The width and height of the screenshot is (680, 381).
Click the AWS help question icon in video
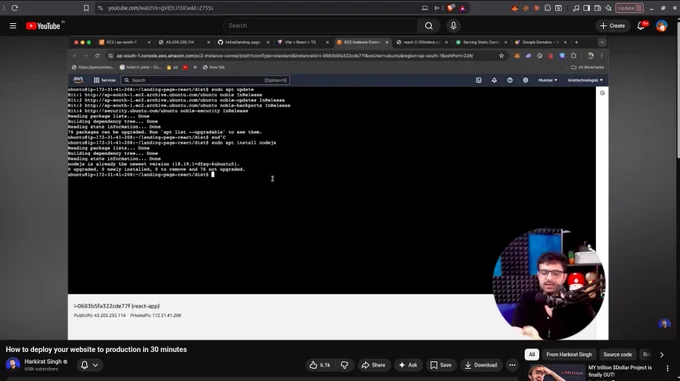(x=510, y=80)
